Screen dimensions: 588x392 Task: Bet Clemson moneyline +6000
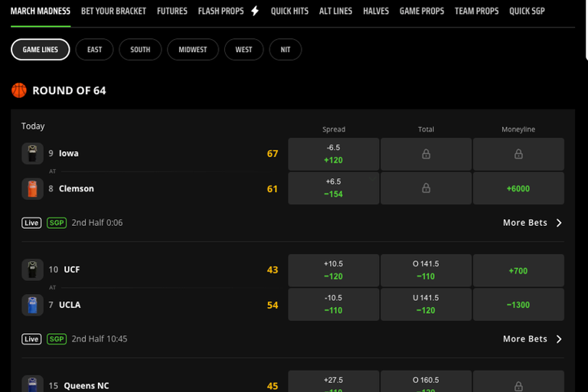pyautogui.click(x=518, y=188)
